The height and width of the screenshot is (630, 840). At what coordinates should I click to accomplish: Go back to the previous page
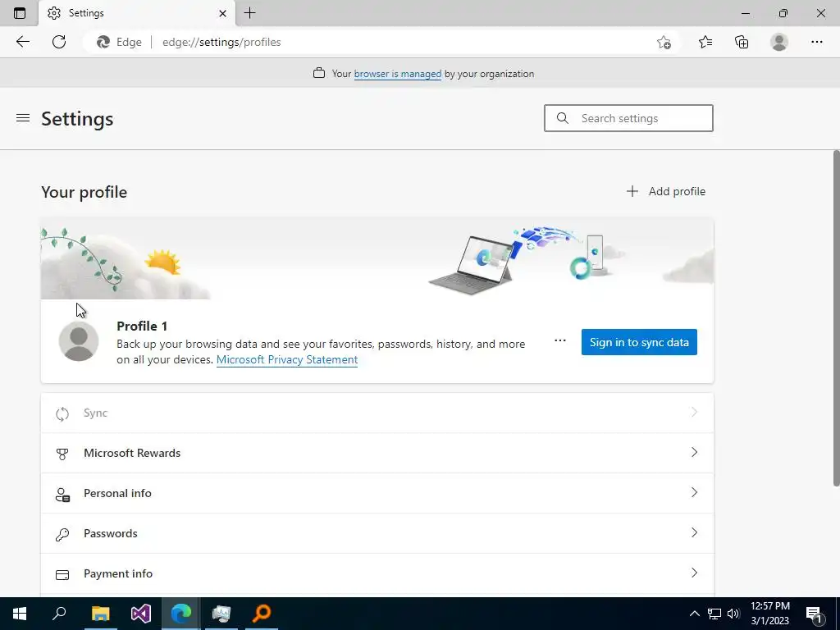click(x=22, y=42)
